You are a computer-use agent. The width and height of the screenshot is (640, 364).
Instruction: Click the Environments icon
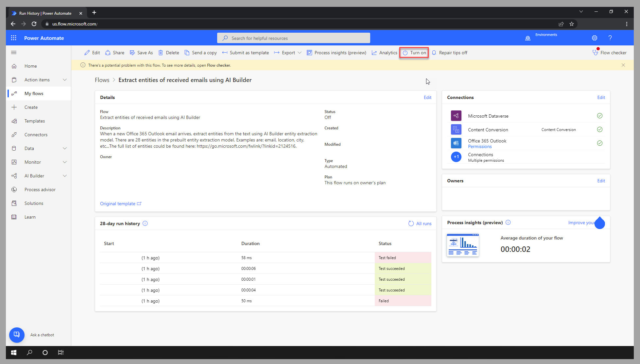click(x=528, y=38)
